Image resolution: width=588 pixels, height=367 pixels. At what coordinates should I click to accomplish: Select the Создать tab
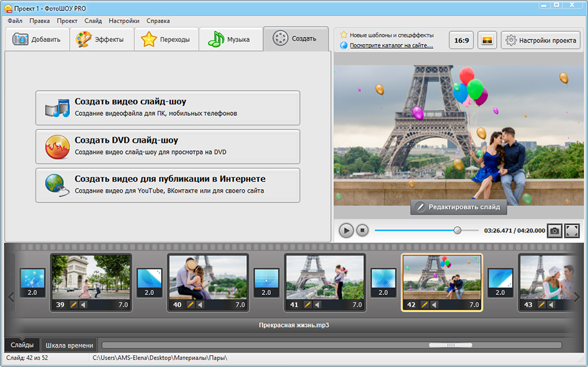tap(296, 39)
